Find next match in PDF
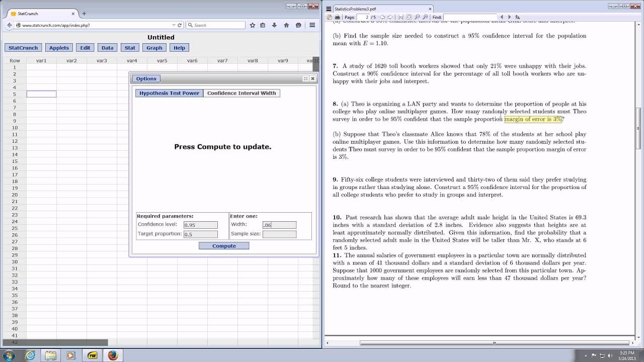Viewport: 644px width, 362px height. click(509, 17)
